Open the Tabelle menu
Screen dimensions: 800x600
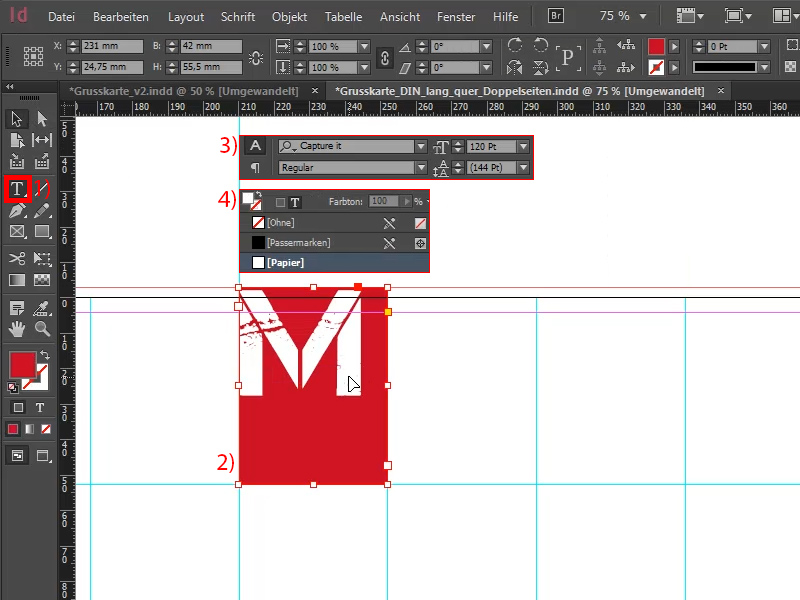[x=343, y=17]
